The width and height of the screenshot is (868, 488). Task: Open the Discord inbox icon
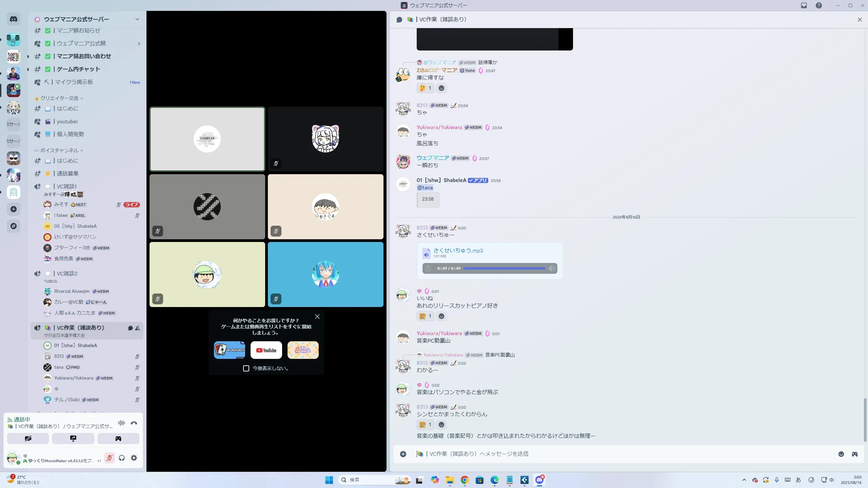click(804, 5)
